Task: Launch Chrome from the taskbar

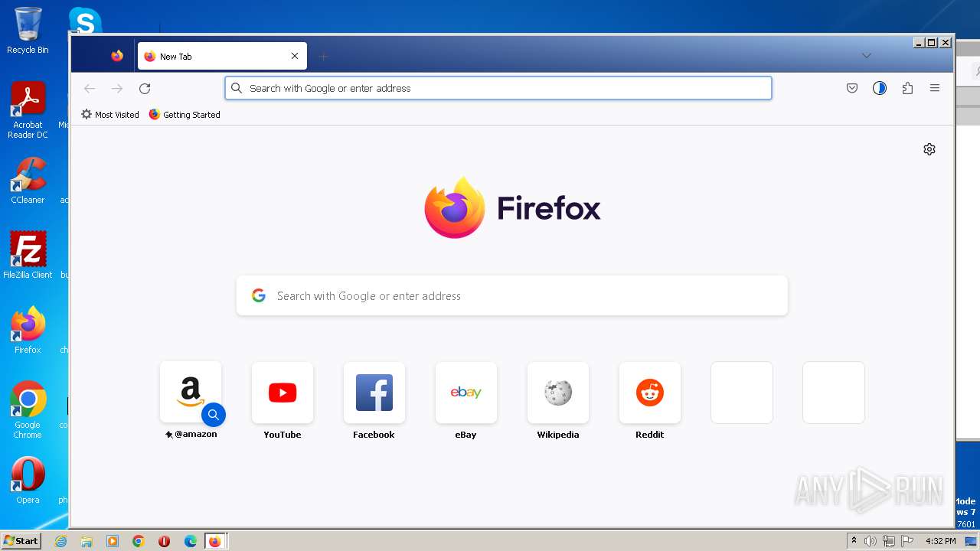Action: [139, 541]
